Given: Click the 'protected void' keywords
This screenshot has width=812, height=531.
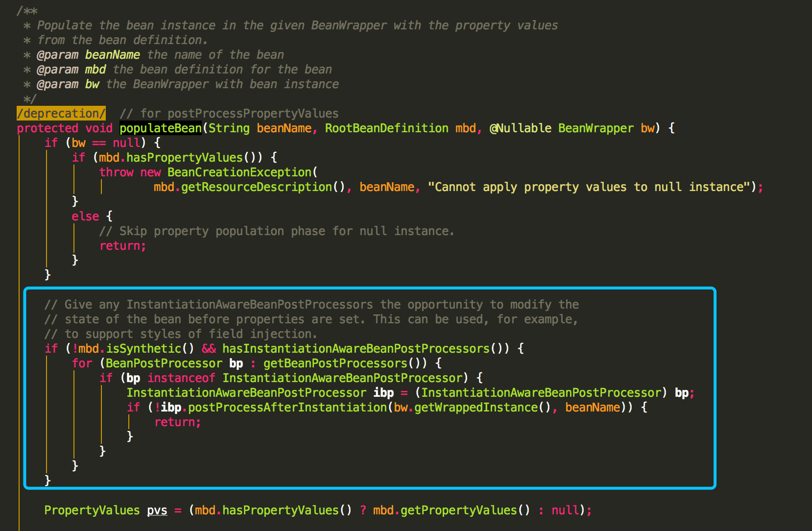Looking at the screenshot, I should [x=65, y=128].
